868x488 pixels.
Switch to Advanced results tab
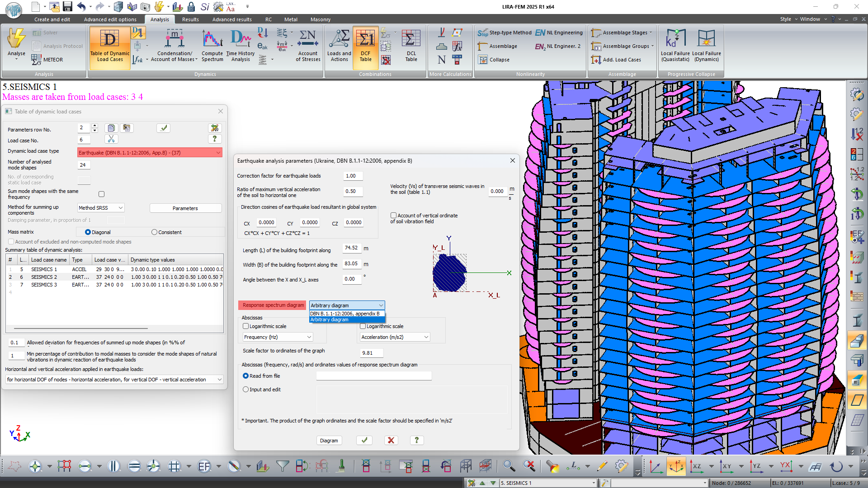point(231,19)
